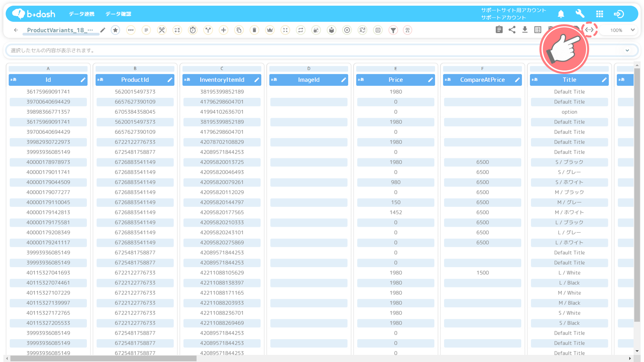
Task: Click the trash delete icon in the circular toolbar
Action: (255, 30)
